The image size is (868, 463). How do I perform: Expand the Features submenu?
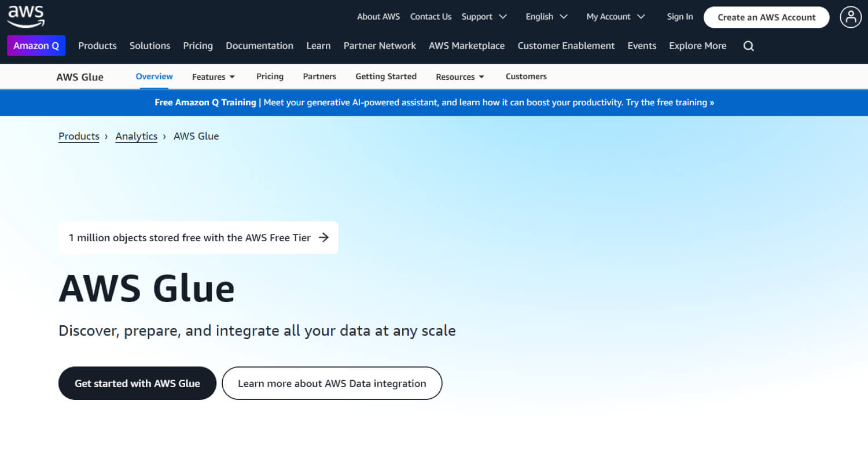pyautogui.click(x=214, y=76)
